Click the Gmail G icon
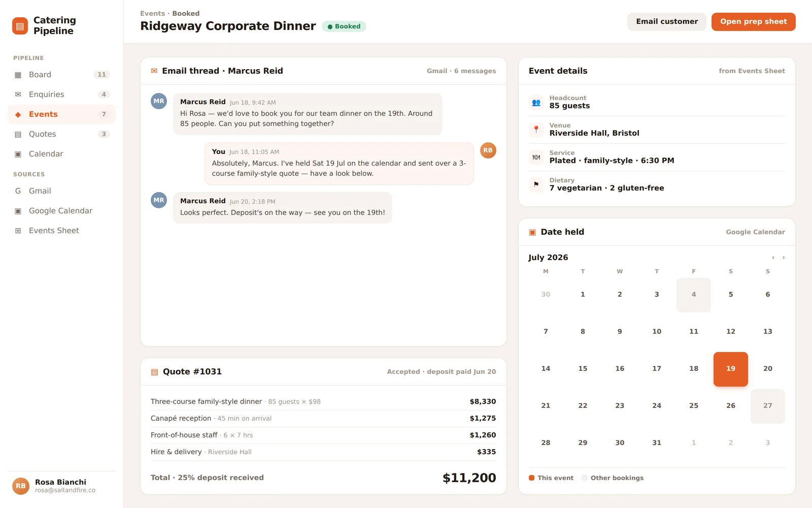812x508 pixels. [x=18, y=191]
